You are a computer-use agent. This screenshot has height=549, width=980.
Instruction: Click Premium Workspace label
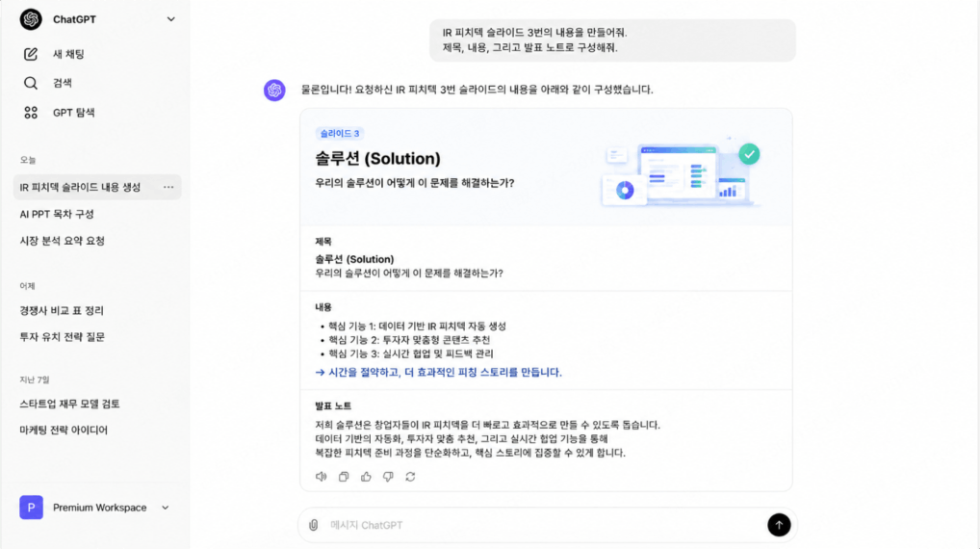pyautogui.click(x=99, y=508)
